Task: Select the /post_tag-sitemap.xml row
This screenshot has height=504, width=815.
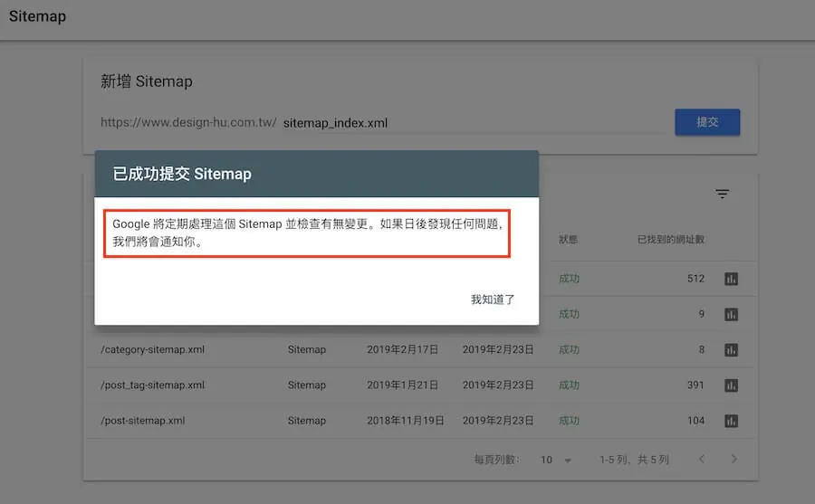Action: pos(421,385)
